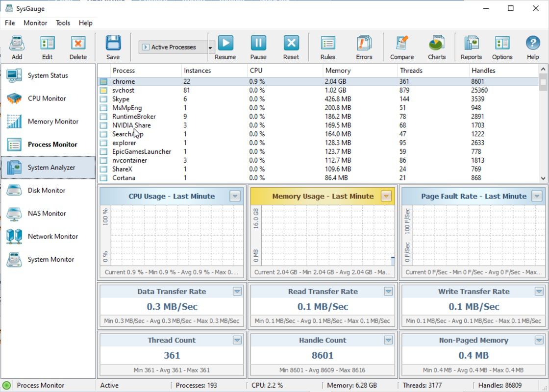Open Memory Monitor in the sidebar
Screen dimensions: 549x392
[49, 122]
